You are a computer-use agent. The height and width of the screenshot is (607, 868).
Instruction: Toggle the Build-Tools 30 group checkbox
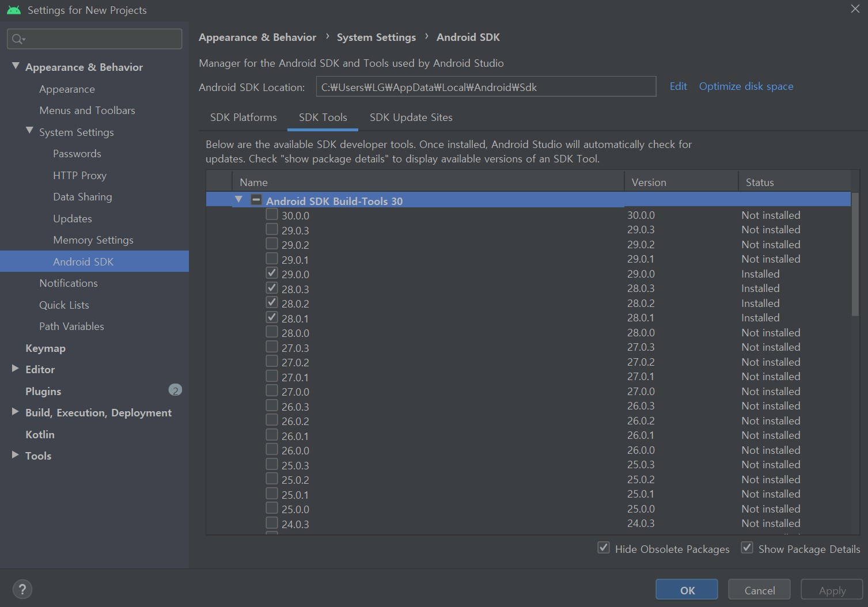pos(256,200)
